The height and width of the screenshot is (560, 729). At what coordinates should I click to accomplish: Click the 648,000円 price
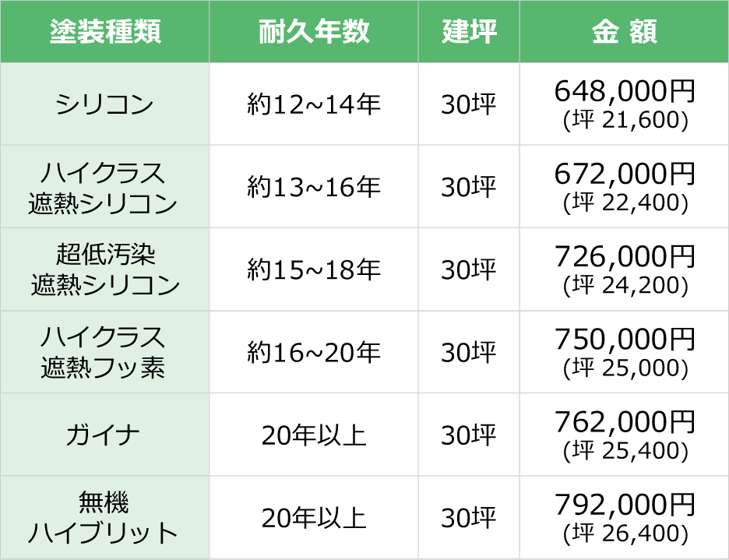click(x=625, y=93)
